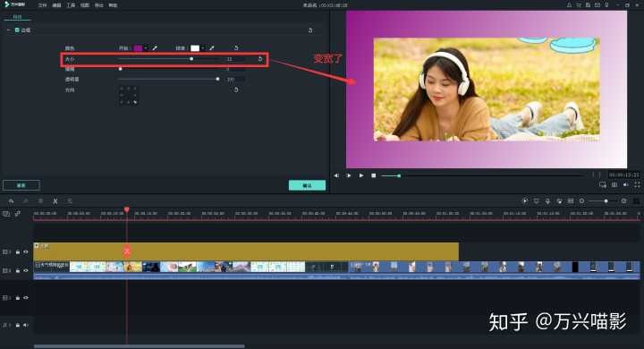
Task: Open the fourth menu-bar item
Action: pyautogui.click(x=85, y=5)
